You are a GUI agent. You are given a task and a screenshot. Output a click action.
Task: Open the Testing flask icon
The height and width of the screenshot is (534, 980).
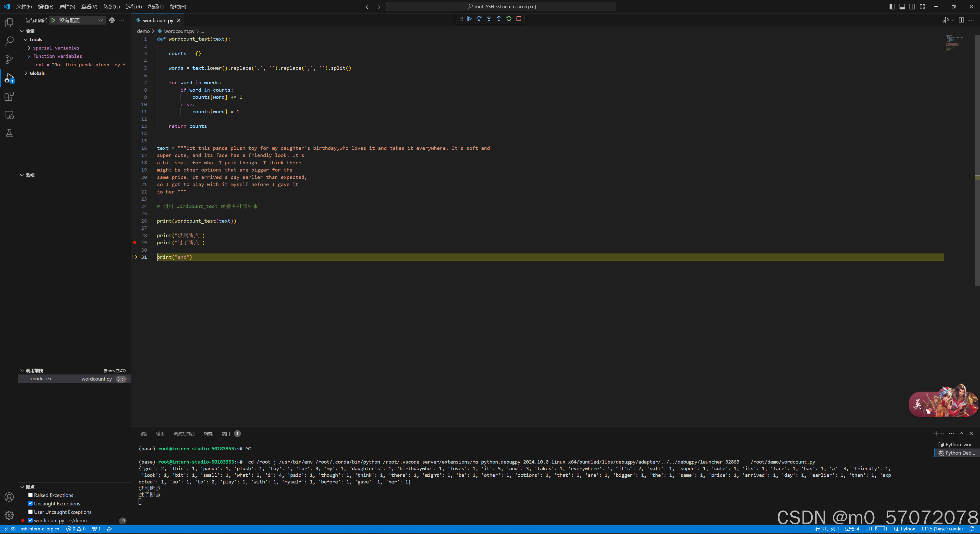pyautogui.click(x=9, y=133)
